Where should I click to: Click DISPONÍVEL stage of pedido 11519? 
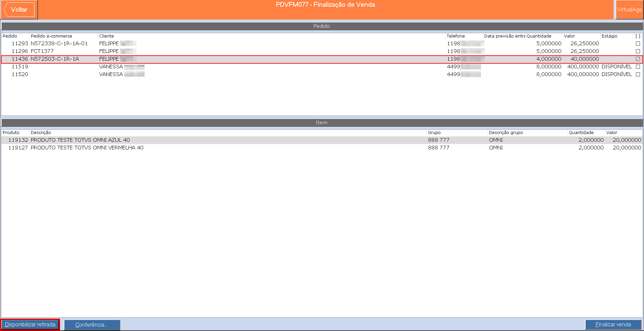tap(616, 67)
